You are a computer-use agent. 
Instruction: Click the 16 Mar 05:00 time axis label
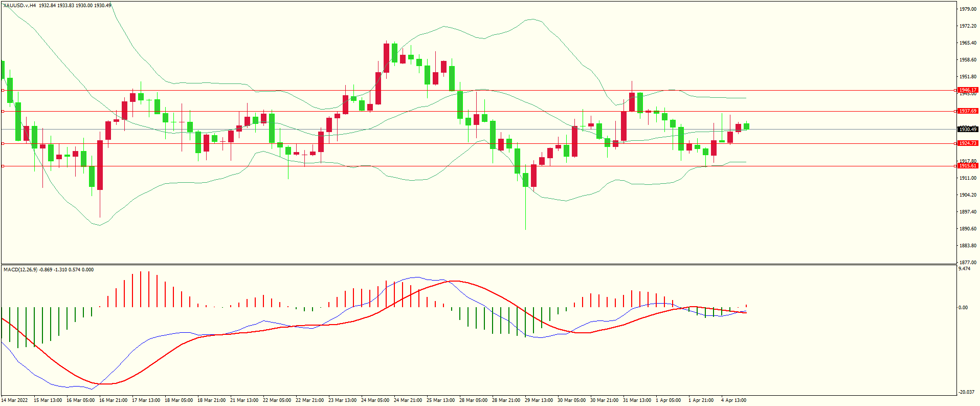80,400
